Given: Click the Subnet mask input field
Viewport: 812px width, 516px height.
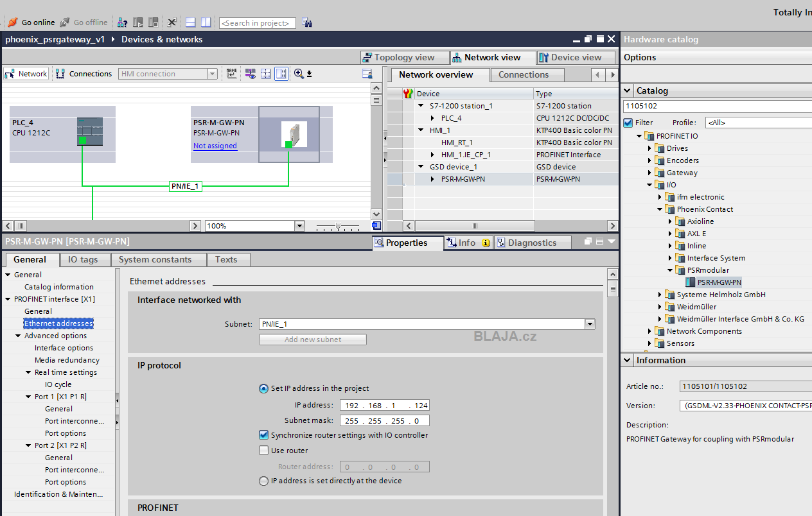Looking at the screenshot, I should (384, 421).
